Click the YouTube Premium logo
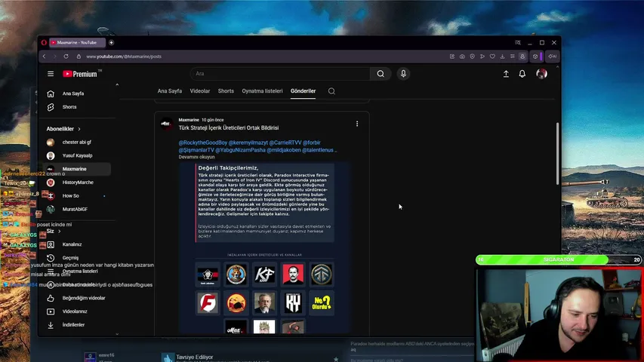Viewport: 644px width, 362px height. pos(82,74)
